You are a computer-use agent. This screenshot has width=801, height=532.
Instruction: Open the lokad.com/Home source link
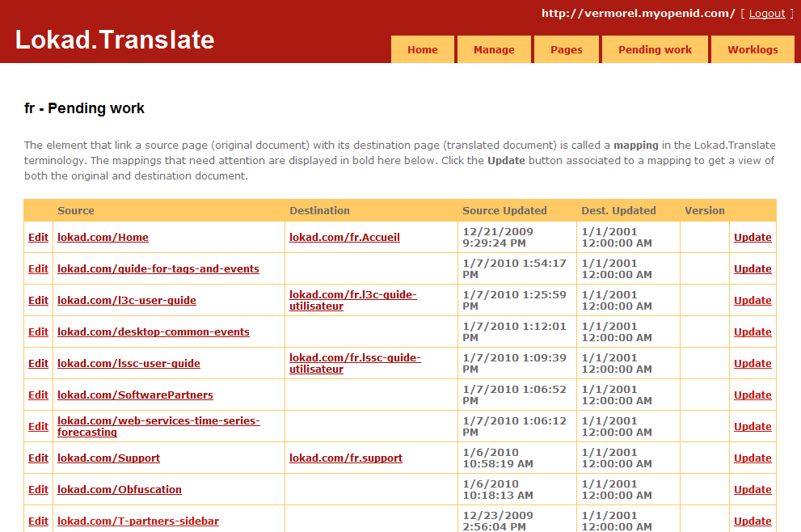pyautogui.click(x=103, y=237)
